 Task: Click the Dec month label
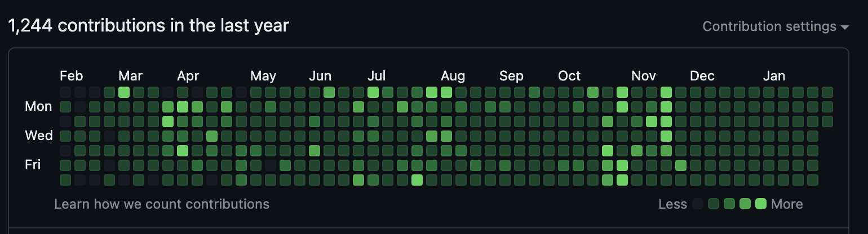[702, 76]
